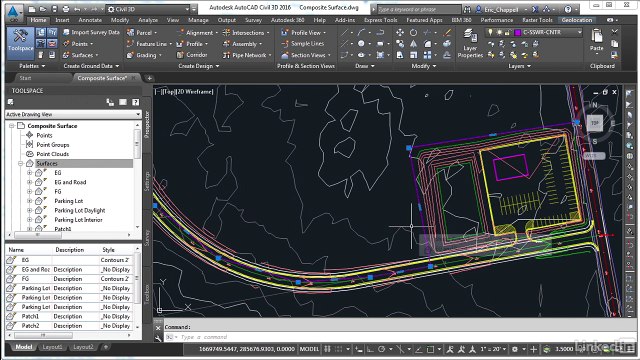Toggle dynamic input in status bar
Viewport: 640px width, 360px height.
(x=359, y=349)
